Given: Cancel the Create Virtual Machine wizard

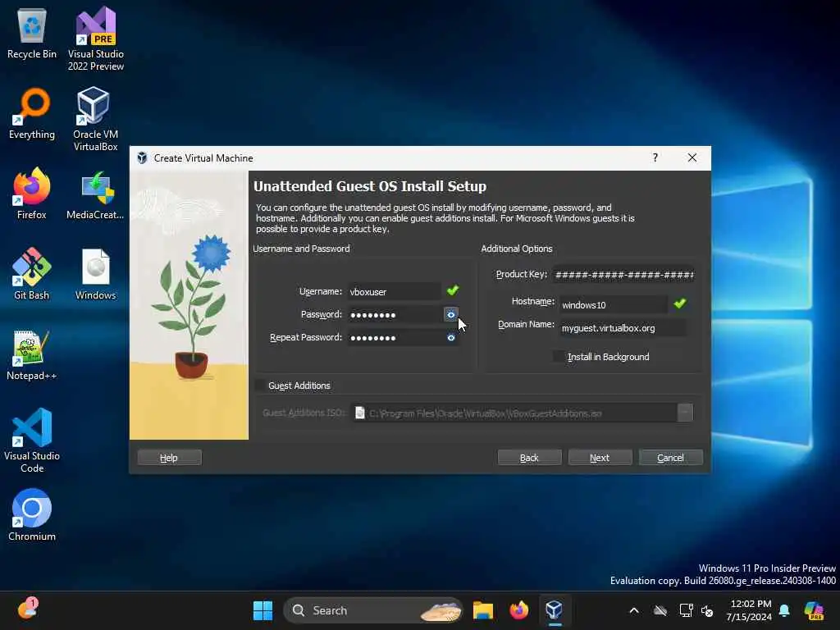Looking at the screenshot, I should coord(671,458).
